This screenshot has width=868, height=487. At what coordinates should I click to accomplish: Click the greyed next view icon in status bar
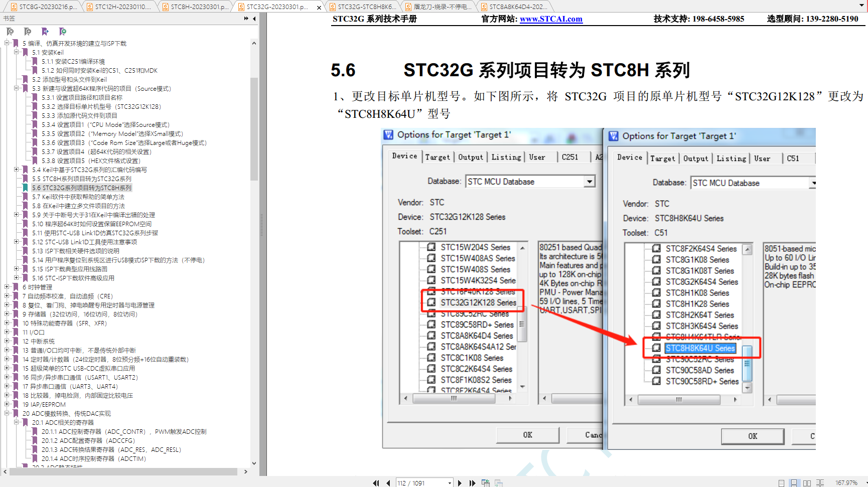[499, 483]
